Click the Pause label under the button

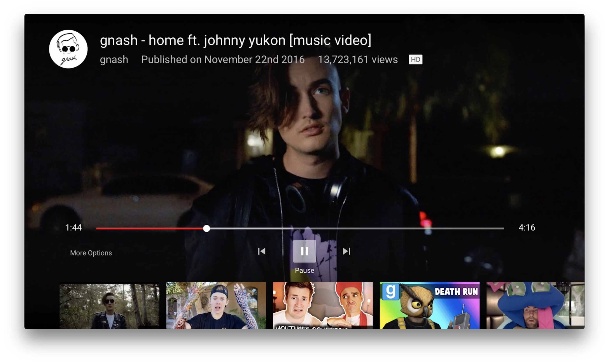pos(304,270)
